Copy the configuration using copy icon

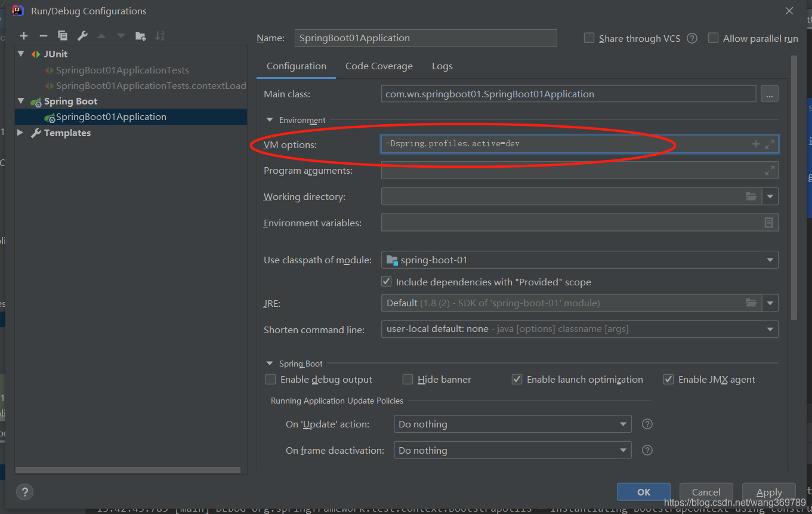[x=63, y=36]
